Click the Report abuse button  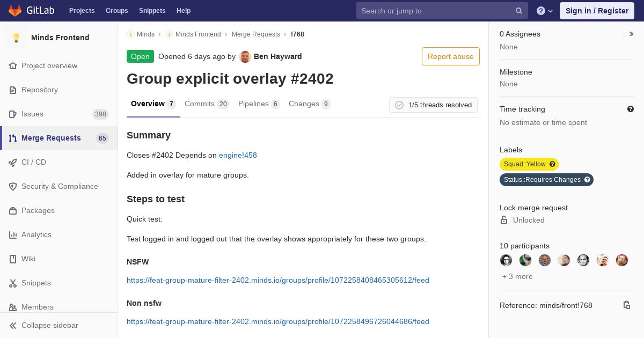(451, 56)
